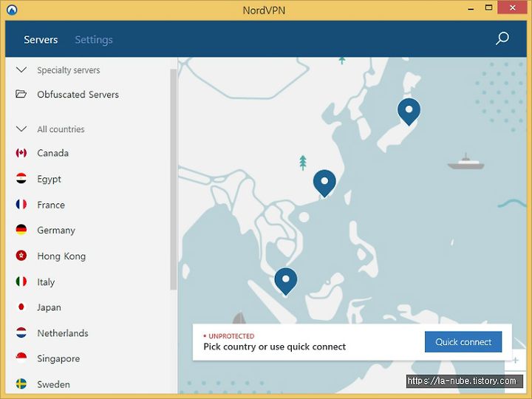
Task: Click the Japan flag icon
Action: [21, 307]
